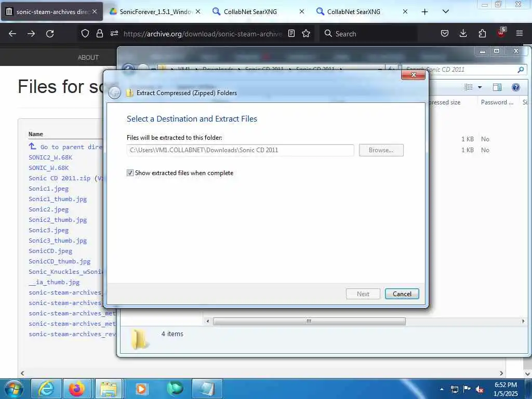532x399 pixels.
Task: Toggle Show extracted files when complete
Action: [x=130, y=173]
